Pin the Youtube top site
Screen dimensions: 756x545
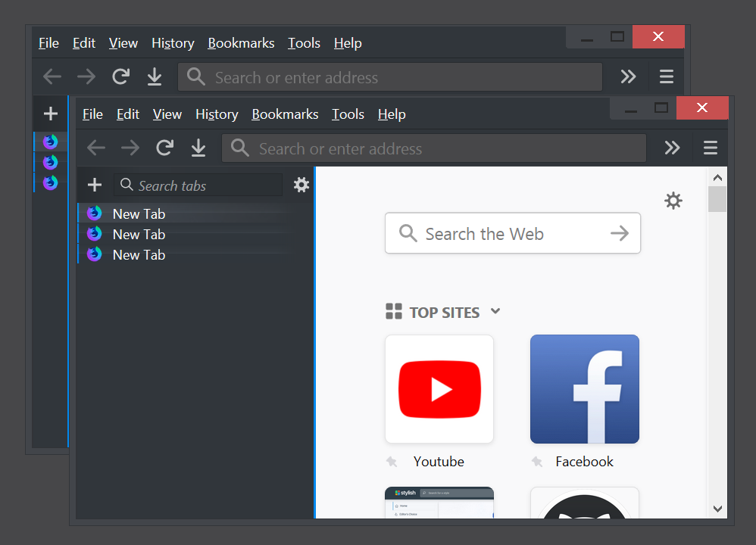click(x=392, y=462)
